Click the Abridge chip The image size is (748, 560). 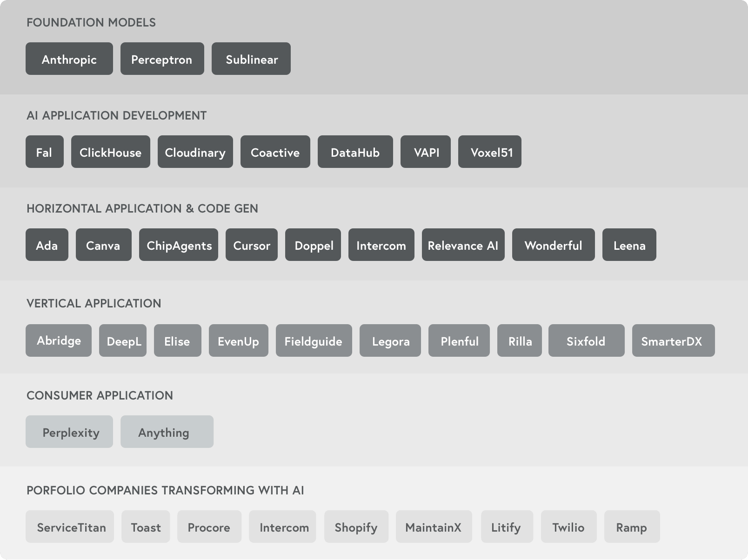[59, 340]
